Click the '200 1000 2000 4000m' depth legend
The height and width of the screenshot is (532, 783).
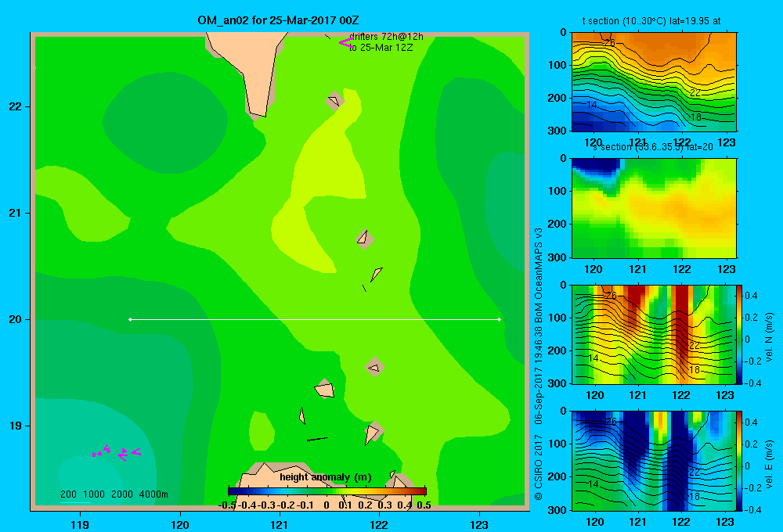pyautogui.click(x=114, y=494)
